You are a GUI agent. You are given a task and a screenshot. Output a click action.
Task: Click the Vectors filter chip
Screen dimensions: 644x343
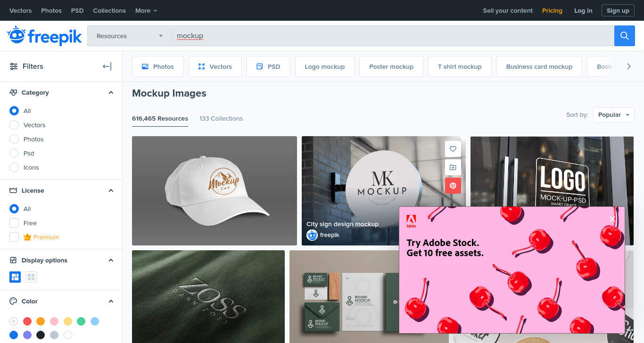[215, 66]
